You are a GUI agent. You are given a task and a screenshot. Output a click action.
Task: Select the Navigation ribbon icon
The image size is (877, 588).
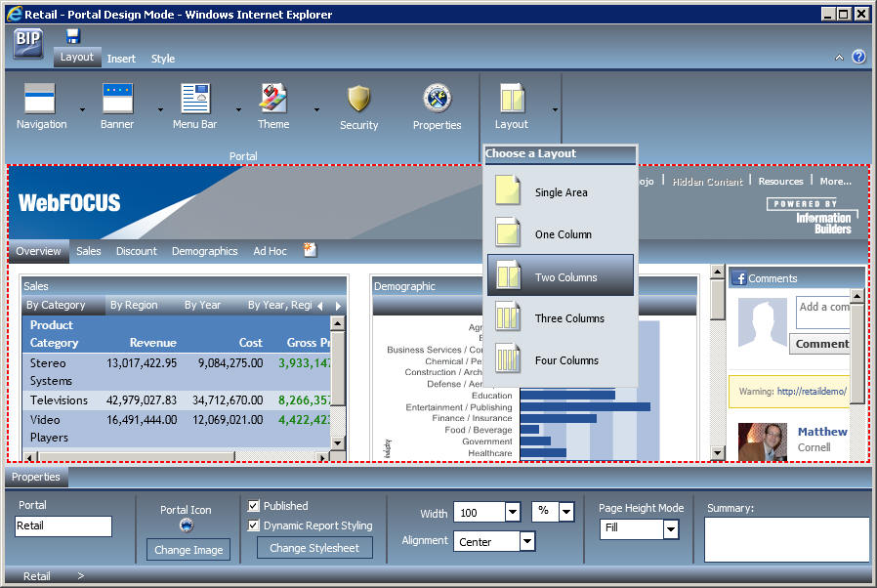click(40, 99)
